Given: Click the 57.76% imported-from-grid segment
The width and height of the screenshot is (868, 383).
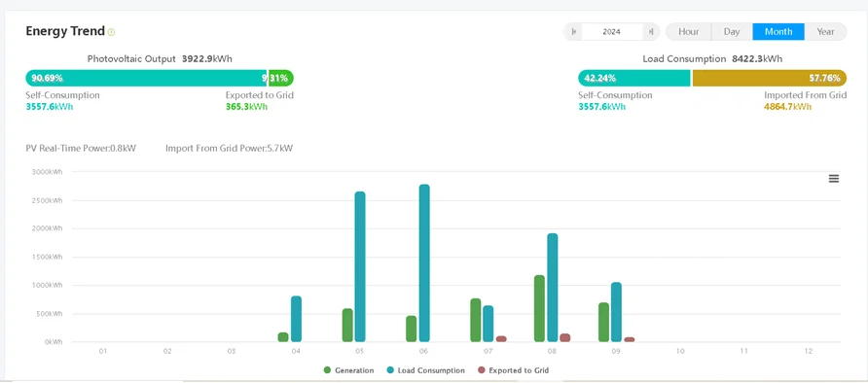Looking at the screenshot, I should pyautogui.click(x=770, y=79).
